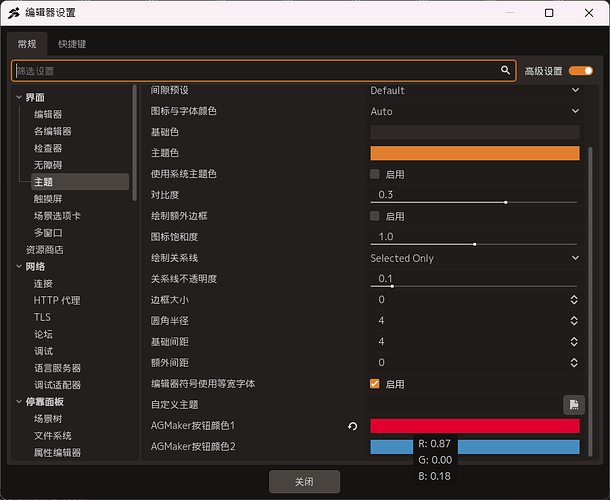Click the 基础间距 stepper arrows
610x500 pixels.
coord(574,342)
